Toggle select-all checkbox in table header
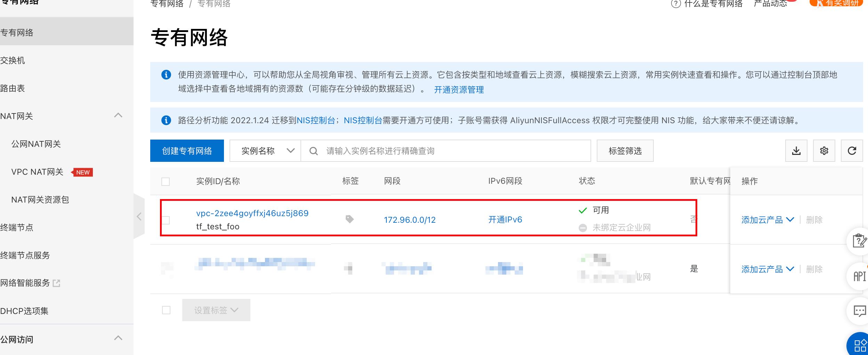This screenshot has width=868, height=355. (x=166, y=181)
